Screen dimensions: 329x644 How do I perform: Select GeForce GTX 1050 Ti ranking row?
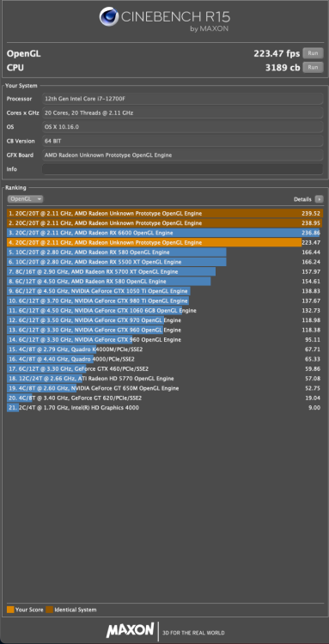tap(165, 291)
